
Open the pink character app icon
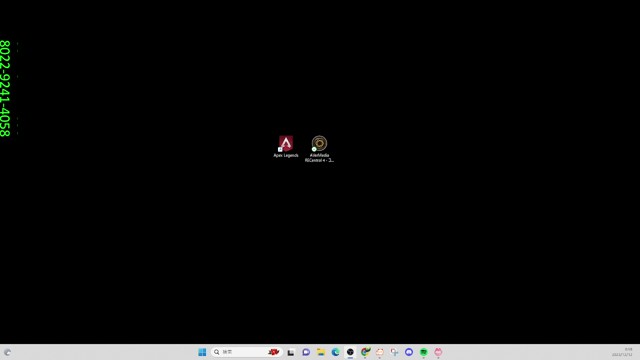pyautogui.click(x=438, y=352)
